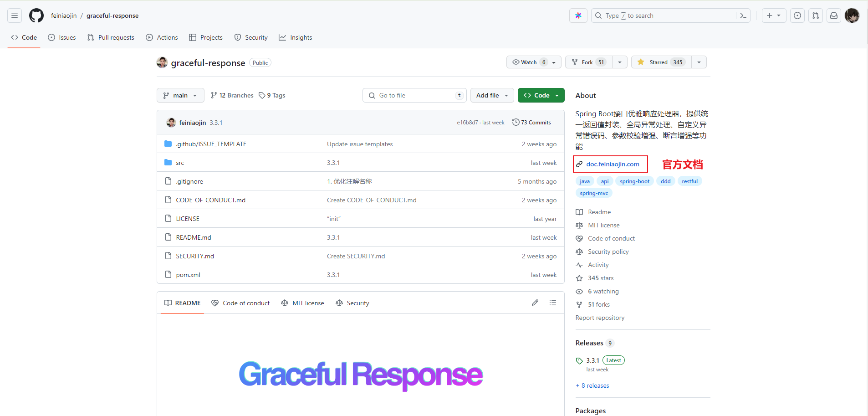868x416 pixels.
Task: Unstar the repository with the Starred button
Action: point(661,62)
